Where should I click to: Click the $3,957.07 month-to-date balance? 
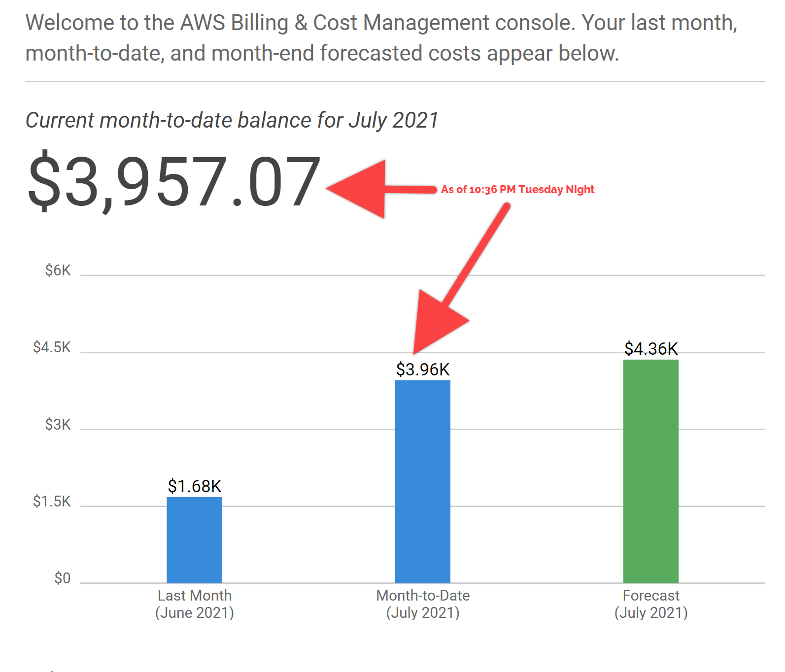[x=174, y=181]
